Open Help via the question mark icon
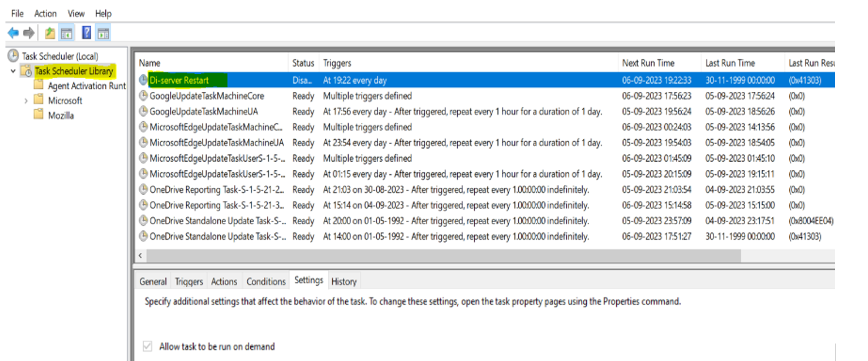 [86, 33]
